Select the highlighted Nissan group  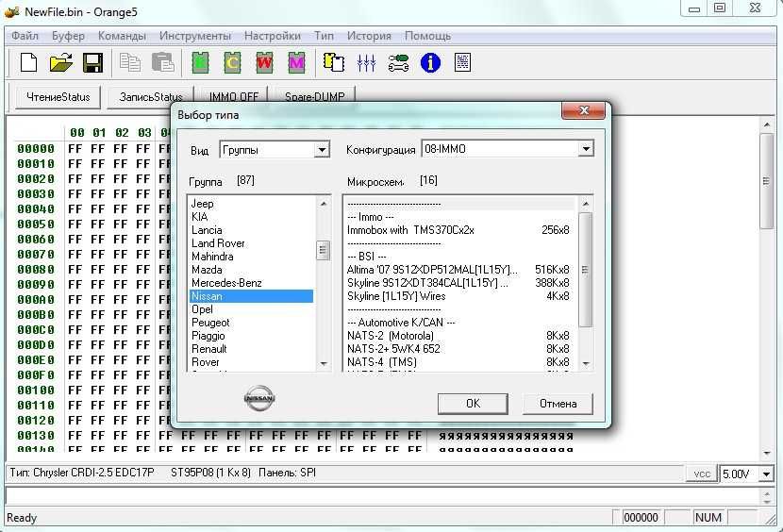point(251,296)
